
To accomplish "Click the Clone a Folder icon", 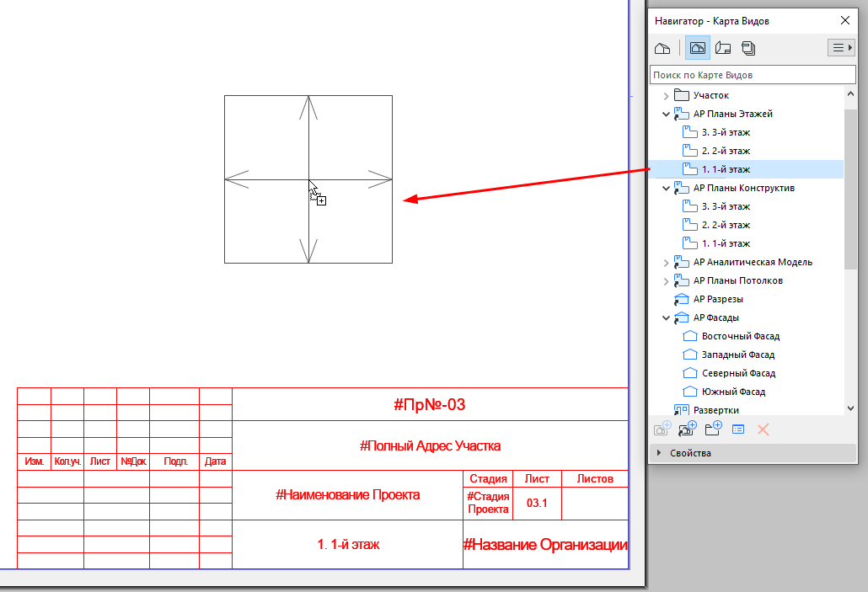I will coord(688,429).
